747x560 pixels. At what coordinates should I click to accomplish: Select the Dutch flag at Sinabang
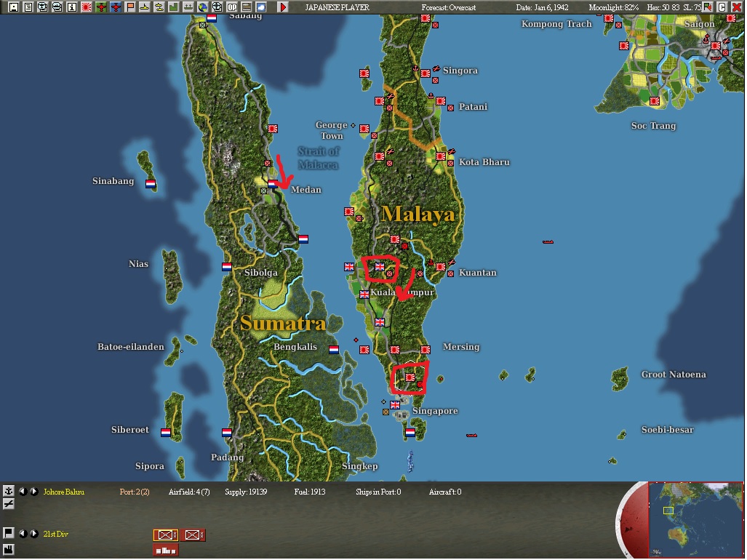[x=151, y=184]
